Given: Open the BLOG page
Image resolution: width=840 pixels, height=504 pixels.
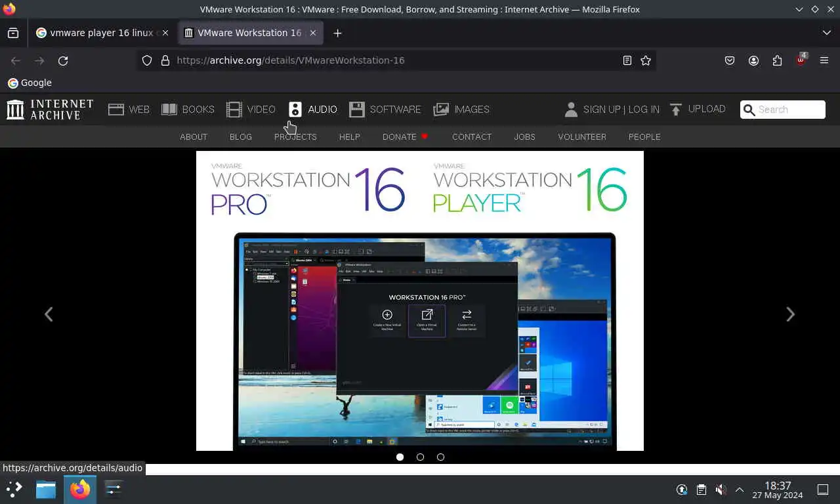Looking at the screenshot, I should coord(241,136).
